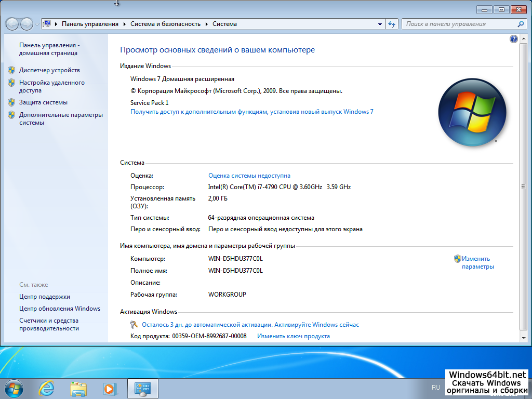Expand the arrow after 'Система и безопасность' breadcrumb

click(x=207, y=24)
